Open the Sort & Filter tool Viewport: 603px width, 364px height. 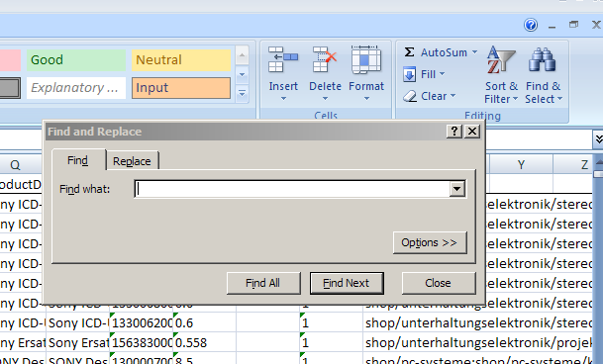[501, 75]
